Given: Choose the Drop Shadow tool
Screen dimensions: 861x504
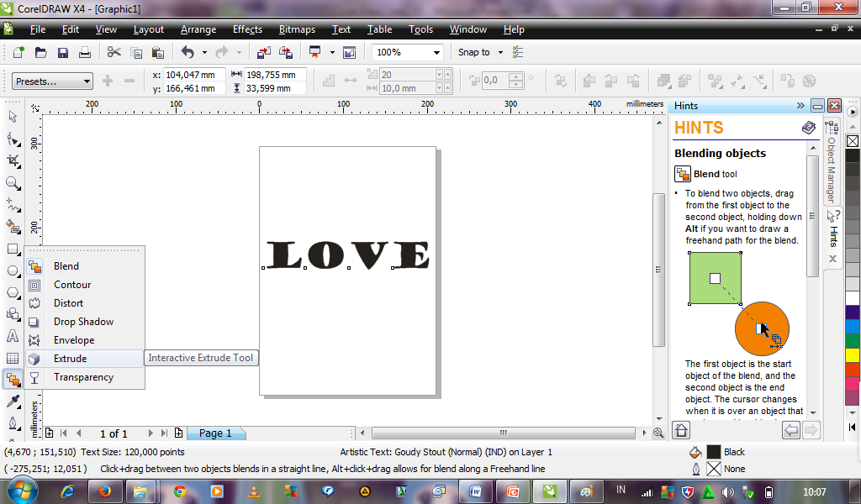Looking at the screenshot, I should click(83, 322).
